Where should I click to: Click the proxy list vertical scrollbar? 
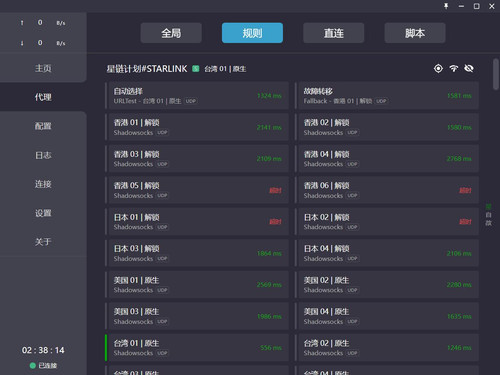pyautogui.click(x=496, y=74)
